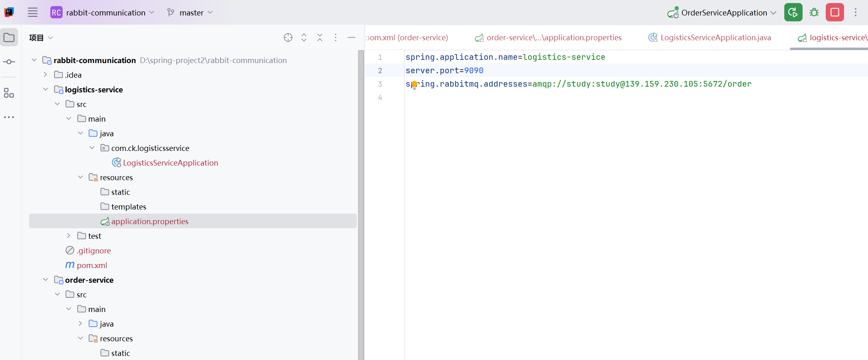Click the Debug bug icon
Screen dimensions: 868x360
[814, 12]
